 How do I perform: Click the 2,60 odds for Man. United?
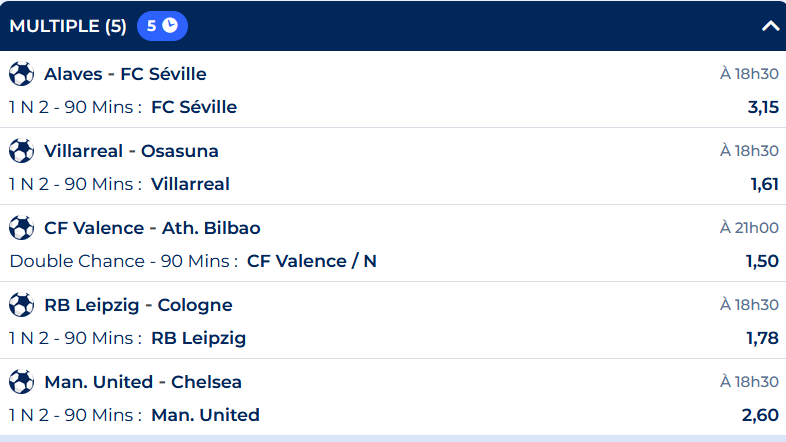pyautogui.click(x=762, y=415)
